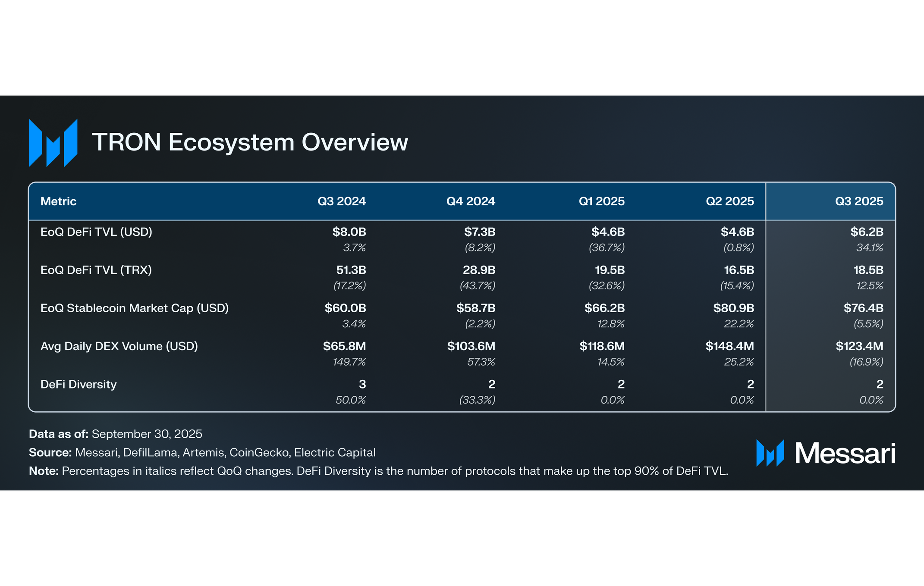Screen dimensions: 924x586
Task: Select the Avg Daily DEX Volume (USD) label
Action: [119, 346]
